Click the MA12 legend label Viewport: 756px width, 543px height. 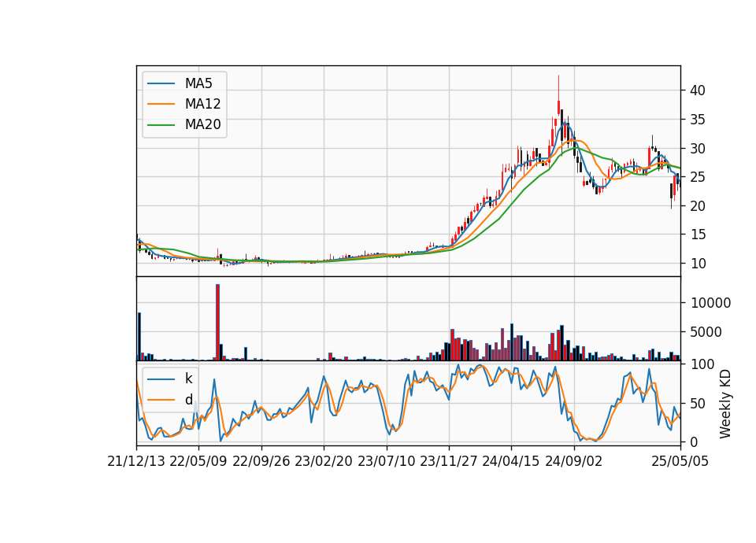pyautogui.click(x=202, y=104)
